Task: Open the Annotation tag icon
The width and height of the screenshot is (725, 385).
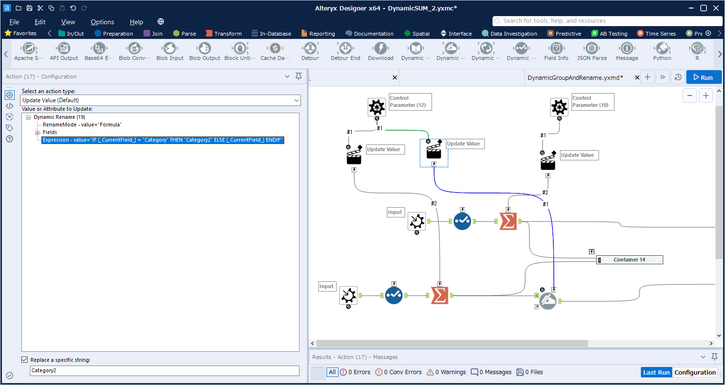Action: [x=9, y=128]
